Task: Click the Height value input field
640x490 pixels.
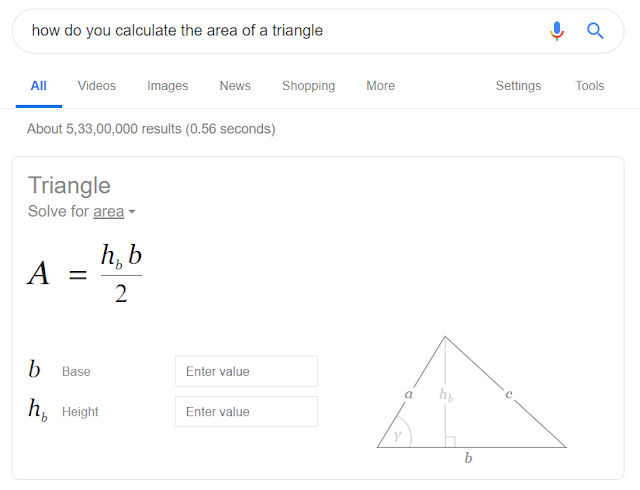Action: click(247, 412)
